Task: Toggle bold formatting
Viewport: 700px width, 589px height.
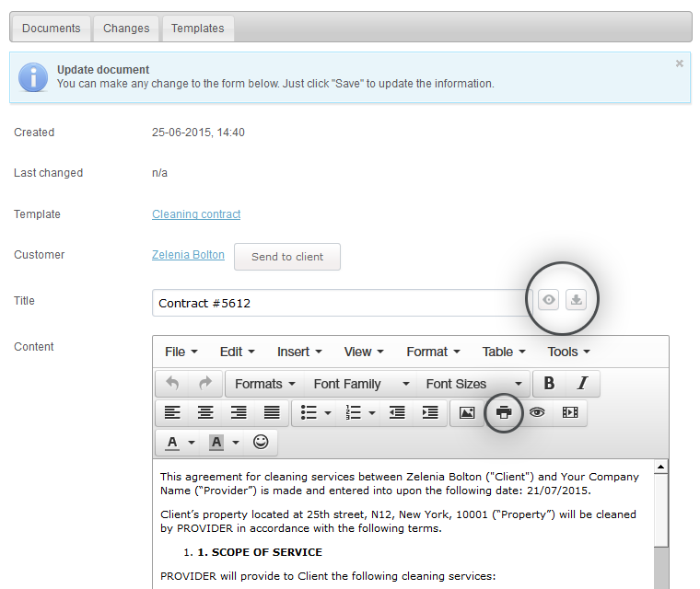Action: [549, 383]
